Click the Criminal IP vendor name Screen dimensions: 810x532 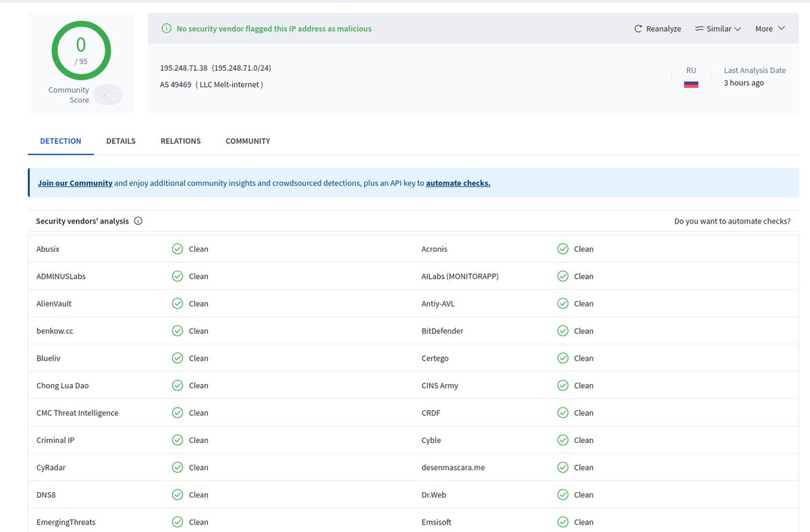(x=55, y=440)
